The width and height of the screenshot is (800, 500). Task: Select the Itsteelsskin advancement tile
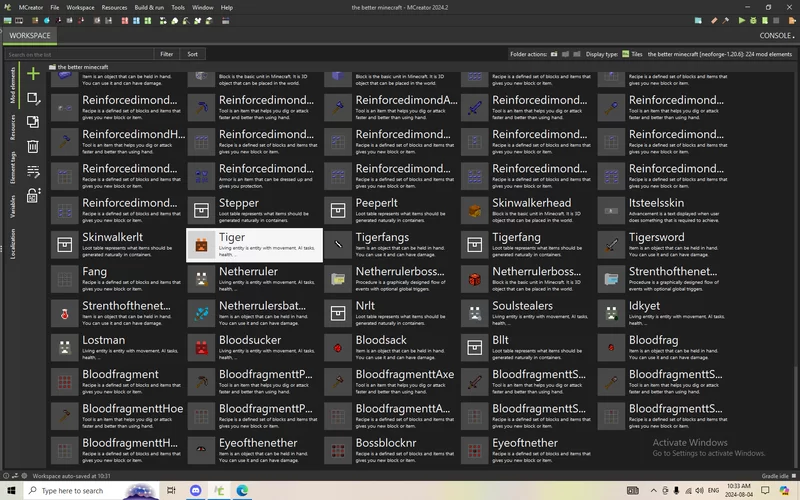click(664, 211)
